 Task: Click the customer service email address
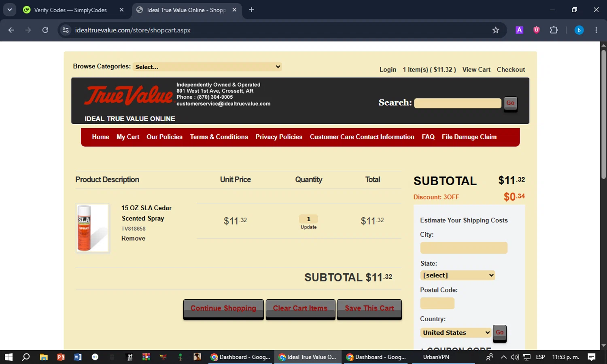coord(223,104)
